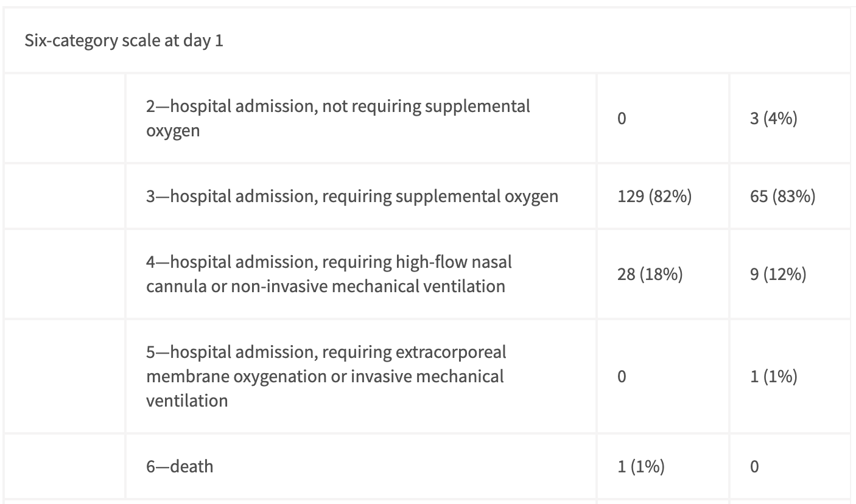This screenshot has height=504, width=856.
Task: Click the empty left cell beside category 5
Action: (65, 376)
